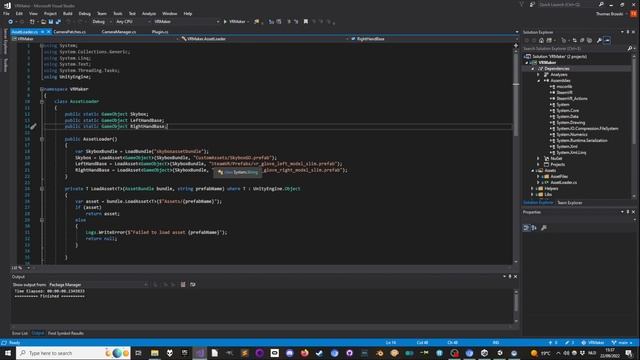The image size is (640, 360).
Task: Click the Alphabetical sort icon in Properties panel
Action: [534, 228]
